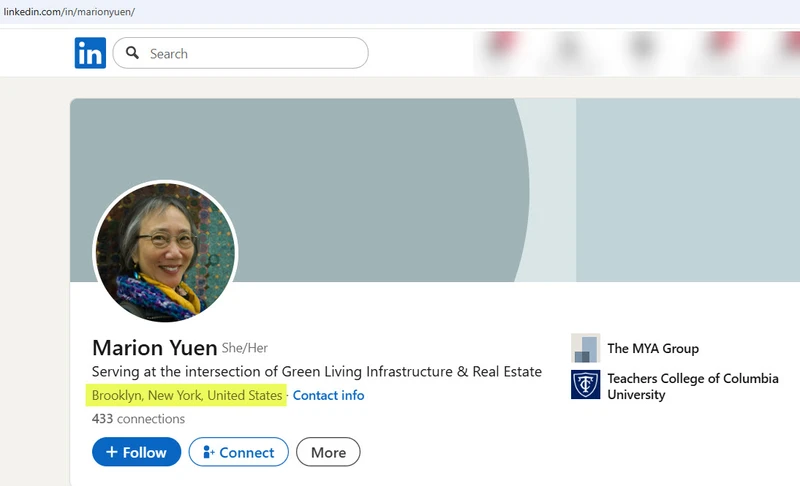Click the LinkedIn logo home icon
This screenshot has width=800, height=486.
(x=90, y=53)
